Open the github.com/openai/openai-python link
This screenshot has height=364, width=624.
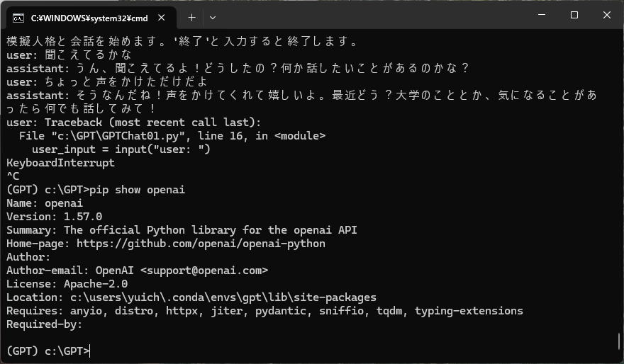[201, 244]
